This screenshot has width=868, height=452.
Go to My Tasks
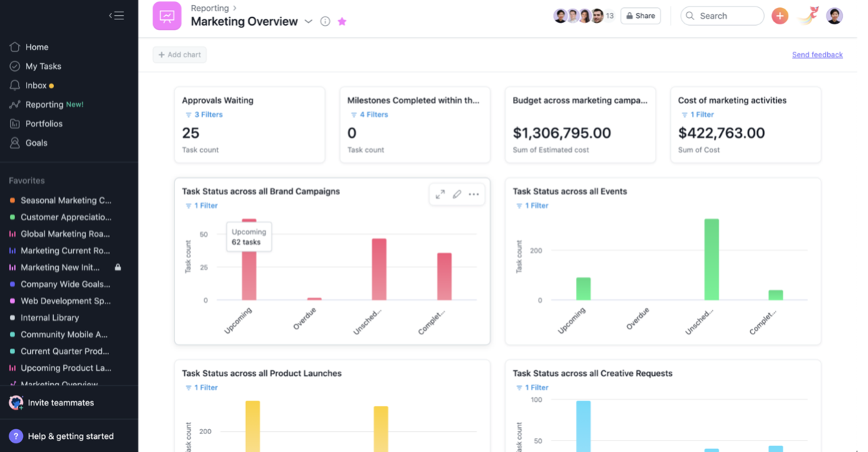coord(43,66)
